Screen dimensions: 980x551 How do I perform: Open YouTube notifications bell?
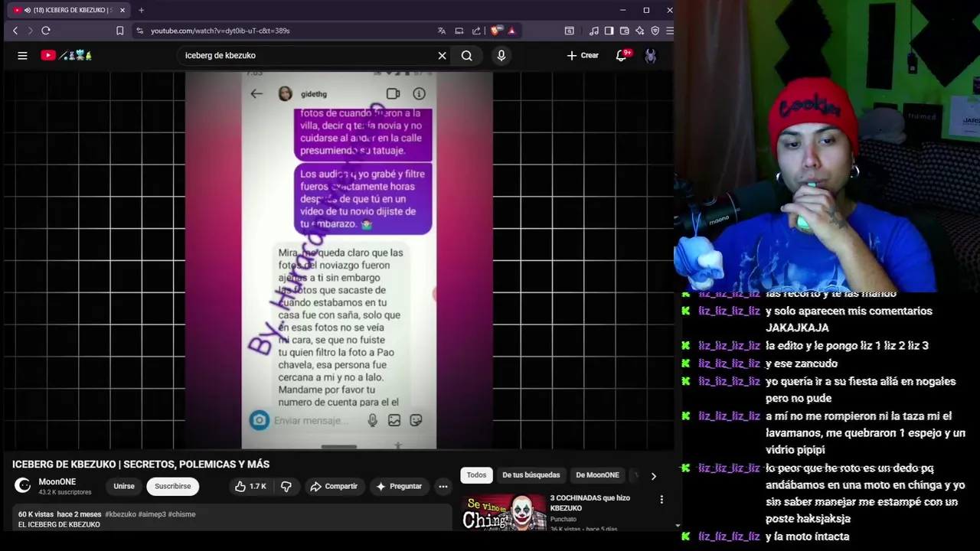[622, 55]
